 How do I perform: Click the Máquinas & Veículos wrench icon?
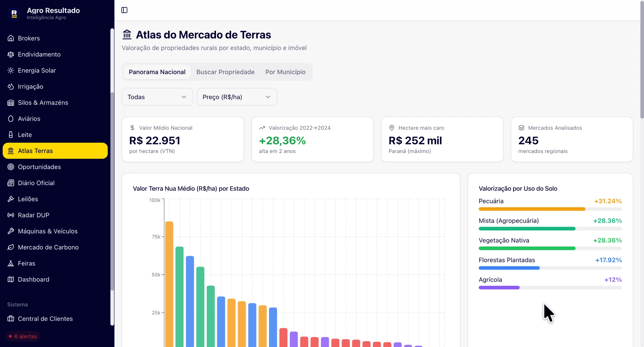tap(11, 231)
